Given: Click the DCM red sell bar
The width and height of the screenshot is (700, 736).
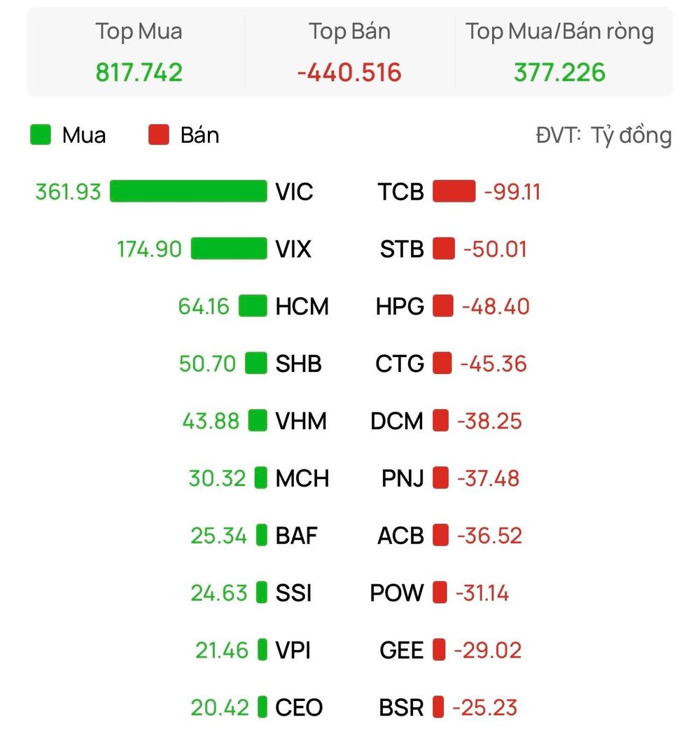Looking at the screenshot, I should click(440, 421).
